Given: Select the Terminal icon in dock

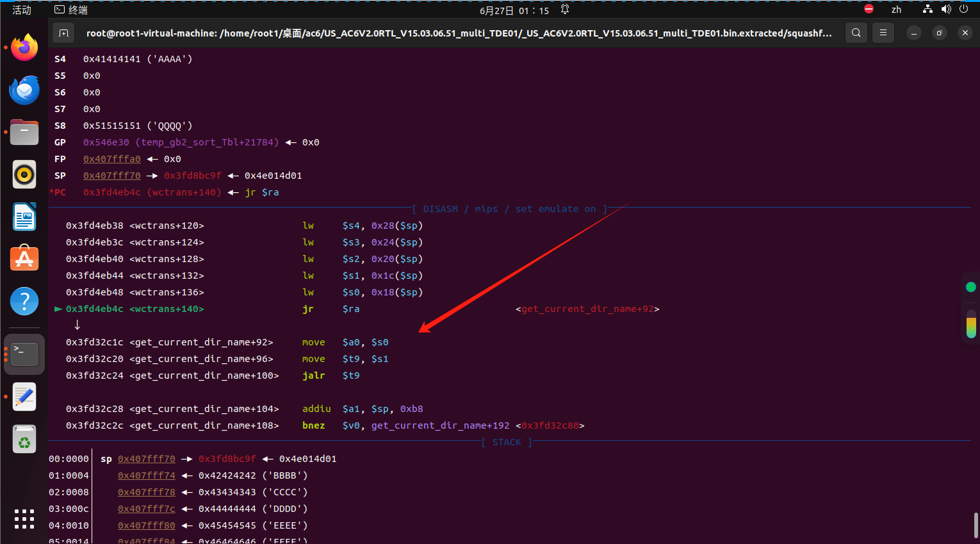Looking at the screenshot, I should (24, 354).
